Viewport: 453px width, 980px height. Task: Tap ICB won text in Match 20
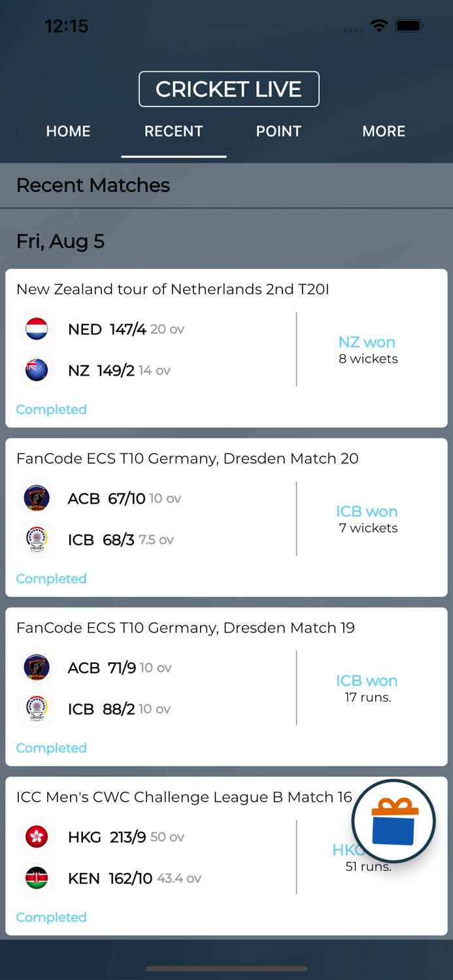tap(367, 511)
